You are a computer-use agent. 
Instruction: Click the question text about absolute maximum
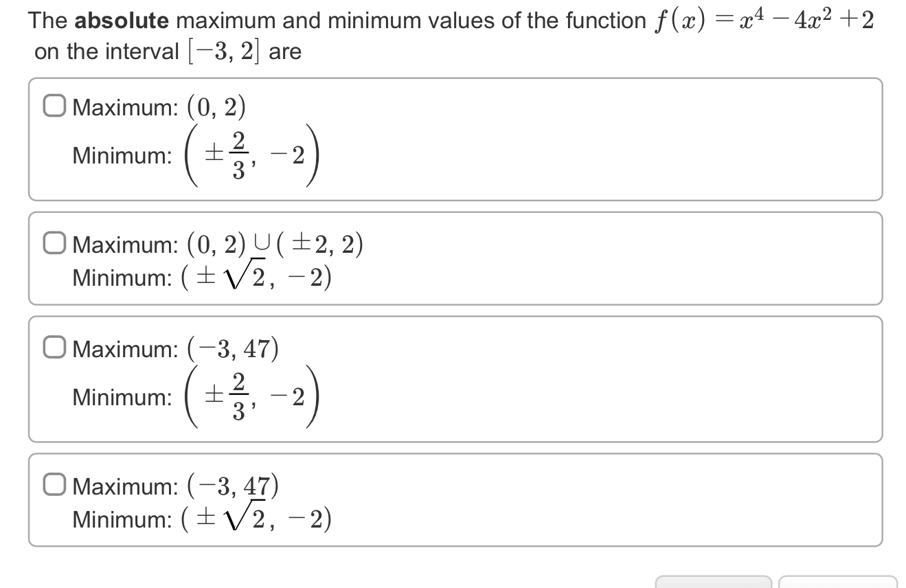[275, 19]
